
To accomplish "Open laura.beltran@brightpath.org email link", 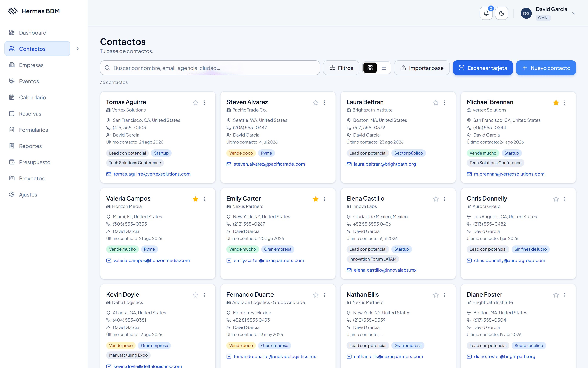I will (x=385, y=164).
